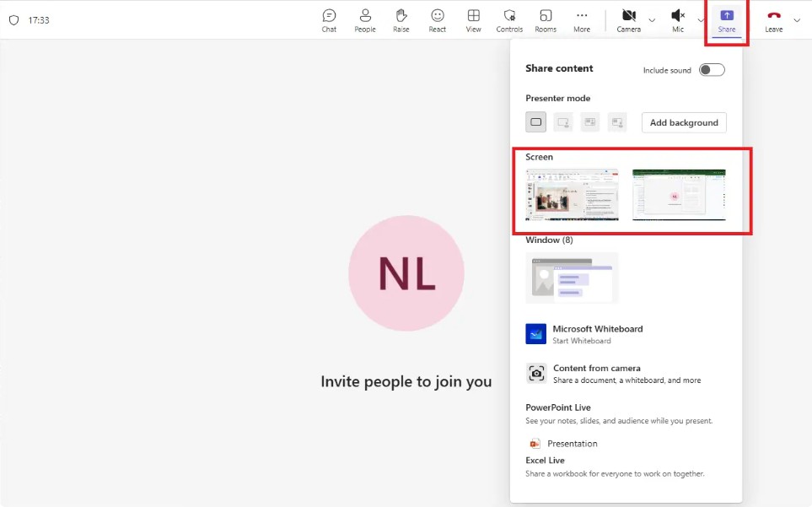Raise your hand in the meeting
Image resolution: width=812 pixels, height=507 pixels.
(401, 20)
